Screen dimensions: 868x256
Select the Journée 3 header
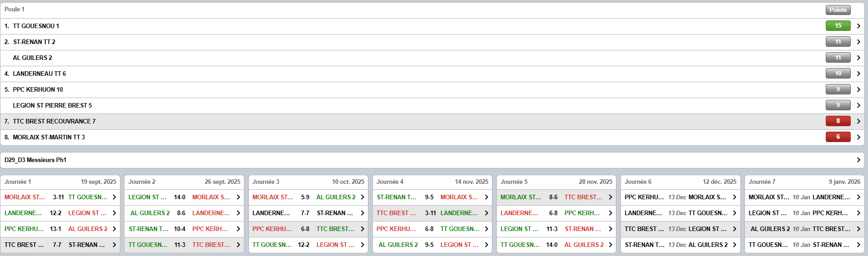[308, 182]
